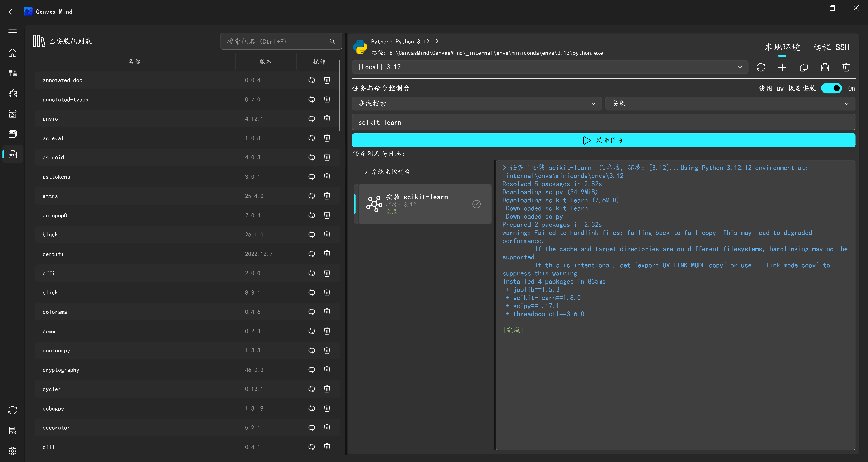Viewport: 868px width, 462px height.
Task: Uninstall the annotated-doc package
Action: pos(327,80)
